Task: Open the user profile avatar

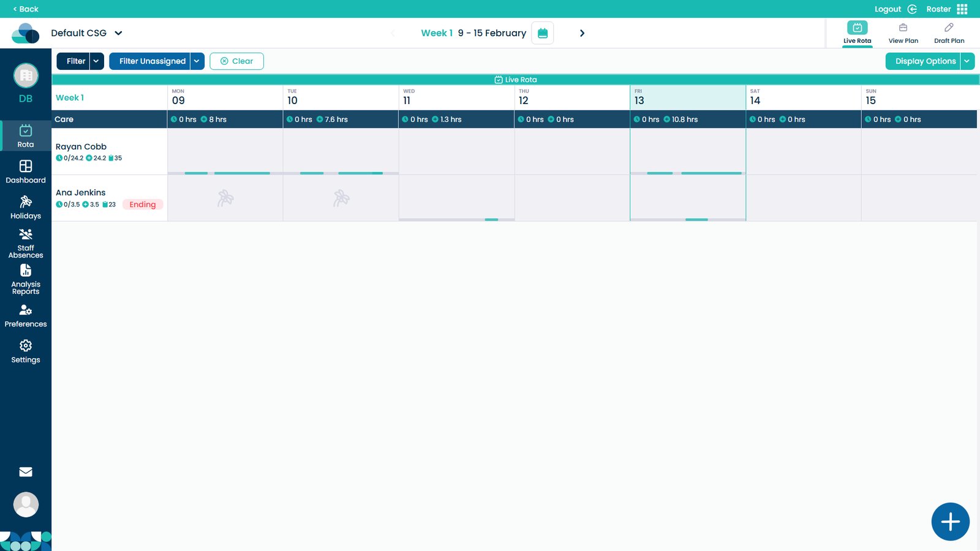Action: point(26,504)
